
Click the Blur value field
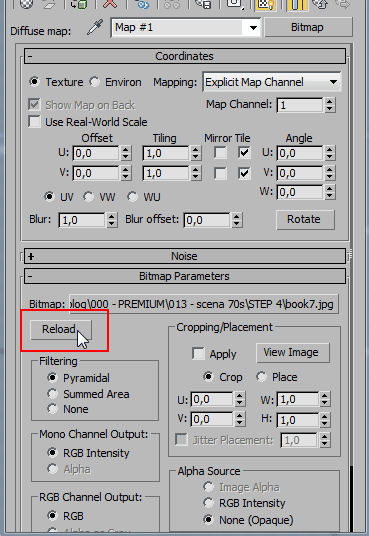(82, 220)
